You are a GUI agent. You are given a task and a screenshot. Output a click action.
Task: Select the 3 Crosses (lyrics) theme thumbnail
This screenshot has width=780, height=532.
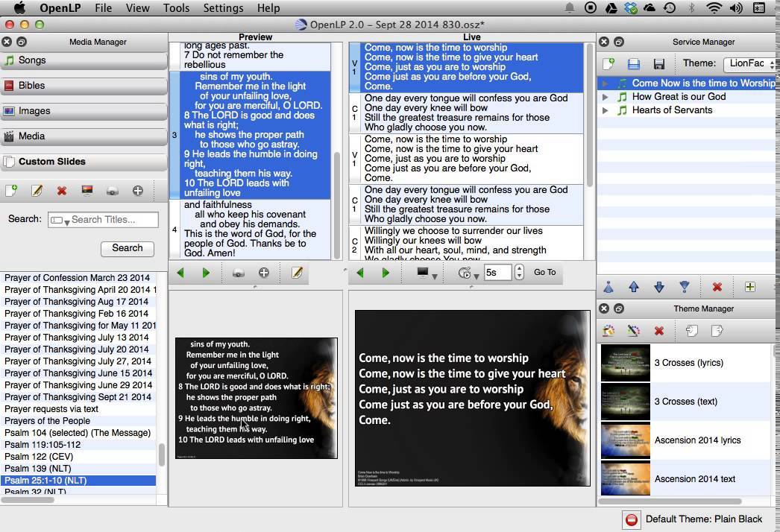coord(626,363)
